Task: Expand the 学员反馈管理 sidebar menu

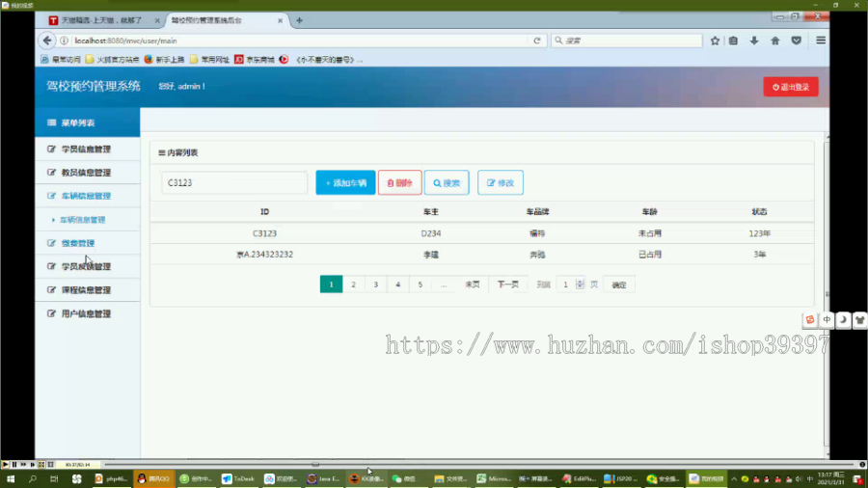Action: tap(88, 266)
